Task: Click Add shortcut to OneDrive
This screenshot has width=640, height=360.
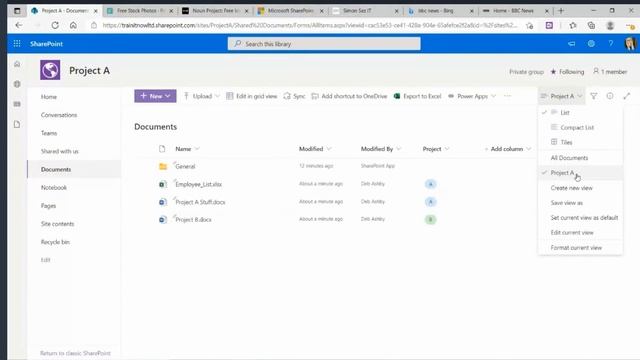Action: tap(349, 96)
